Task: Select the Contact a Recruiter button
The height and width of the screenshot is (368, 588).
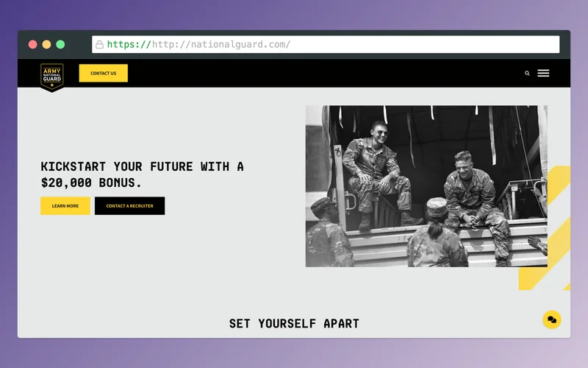Action: pos(129,206)
